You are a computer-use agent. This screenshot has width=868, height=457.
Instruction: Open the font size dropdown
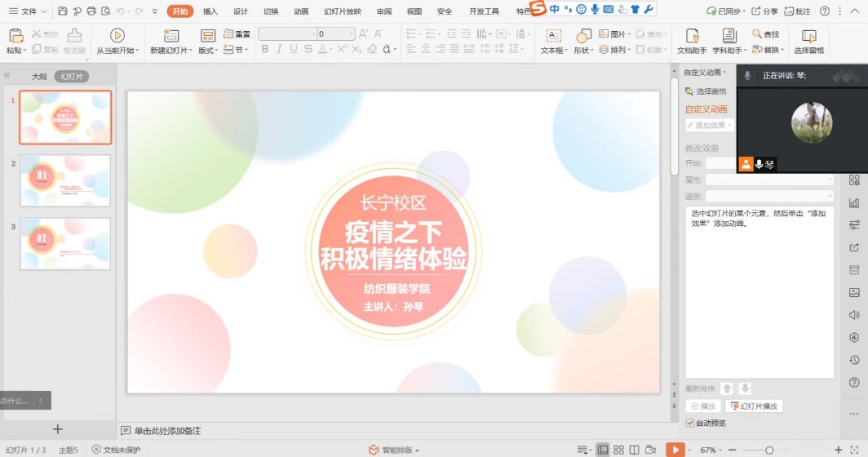(352, 34)
